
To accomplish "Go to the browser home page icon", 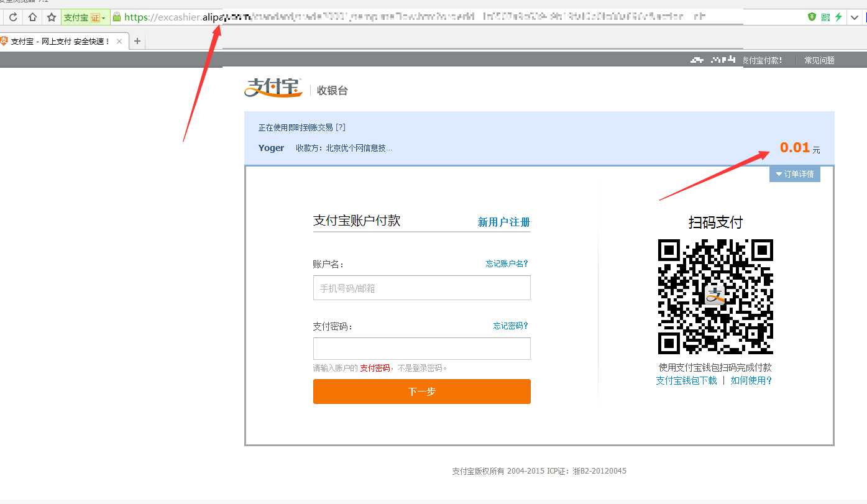I will tap(32, 17).
